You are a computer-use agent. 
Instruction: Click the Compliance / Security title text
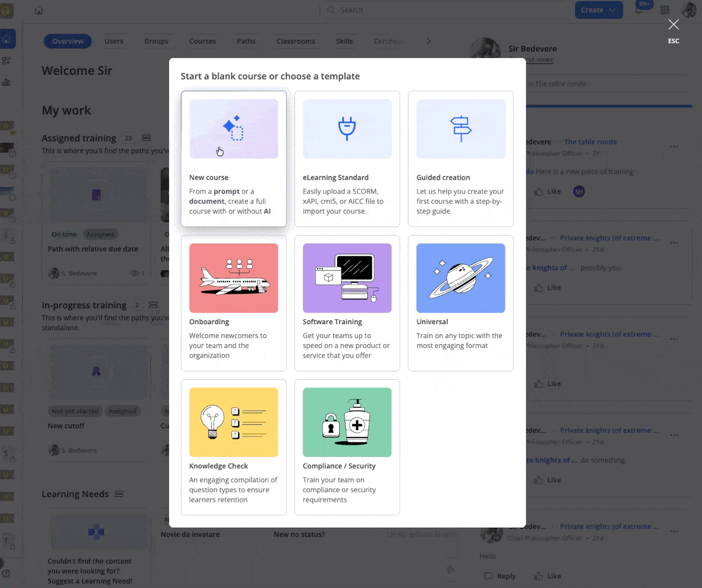pyautogui.click(x=339, y=466)
